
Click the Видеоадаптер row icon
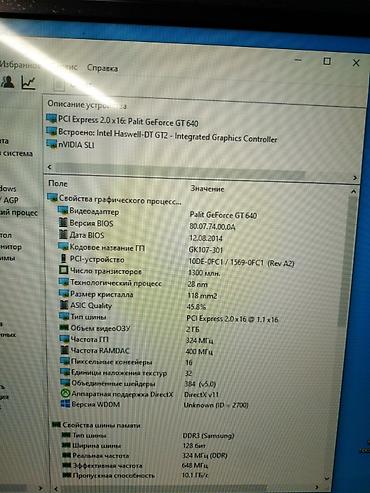click(x=63, y=210)
